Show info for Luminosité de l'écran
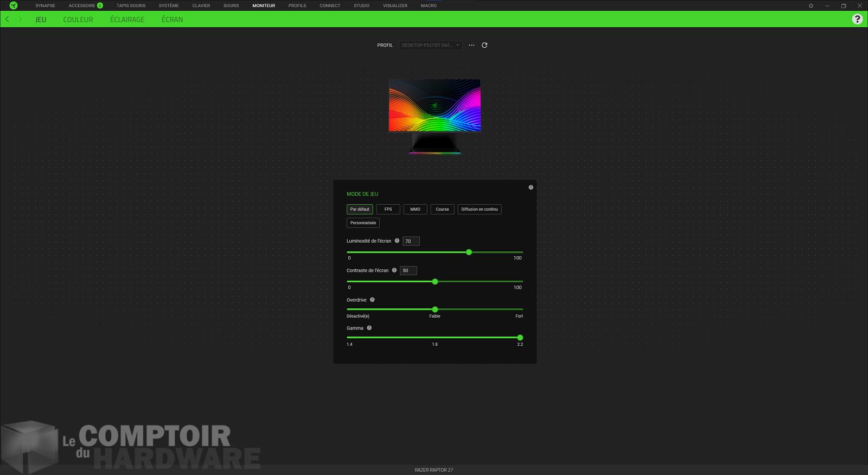This screenshot has width=868, height=475. tap(397, 240)
